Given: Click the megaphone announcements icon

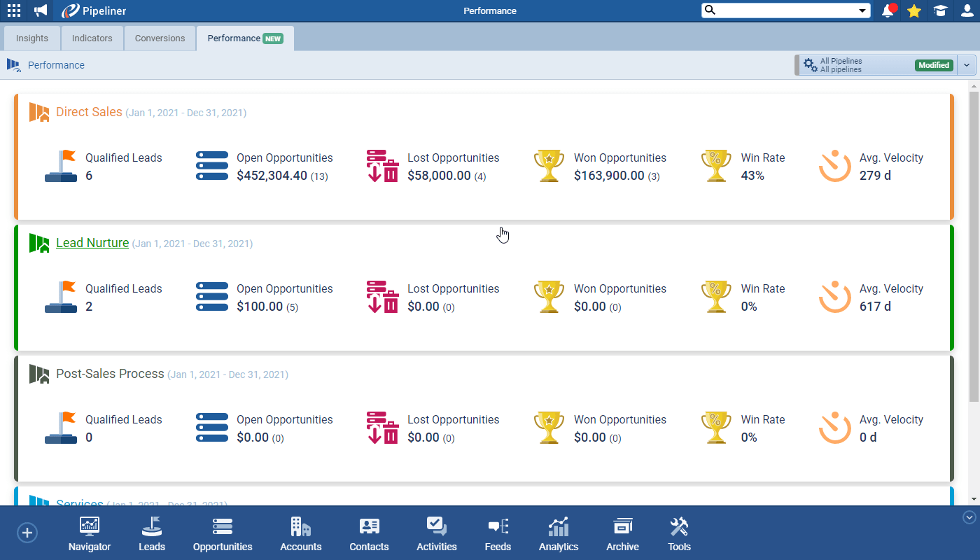Looking at the screenshot, I should click(x=41, y=10).
